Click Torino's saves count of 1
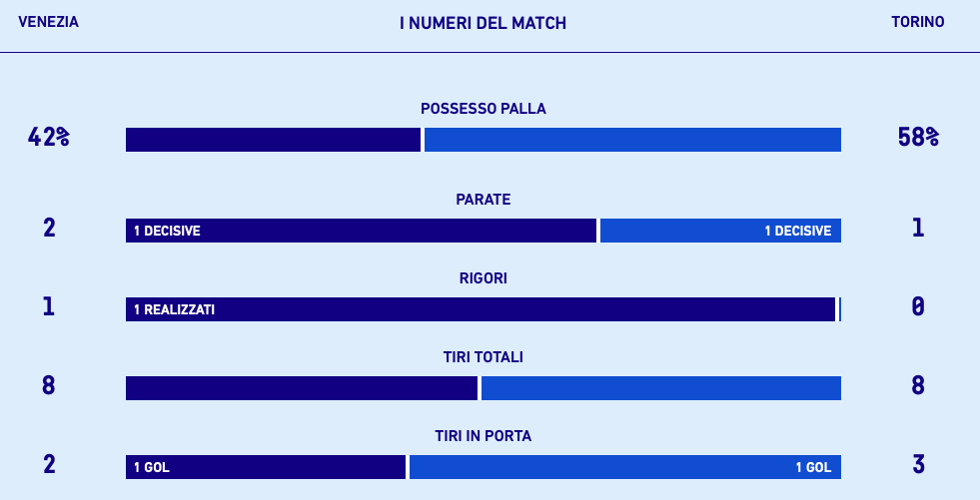The width and height of the screenshot is (980, 500). (x=917, y=229)
